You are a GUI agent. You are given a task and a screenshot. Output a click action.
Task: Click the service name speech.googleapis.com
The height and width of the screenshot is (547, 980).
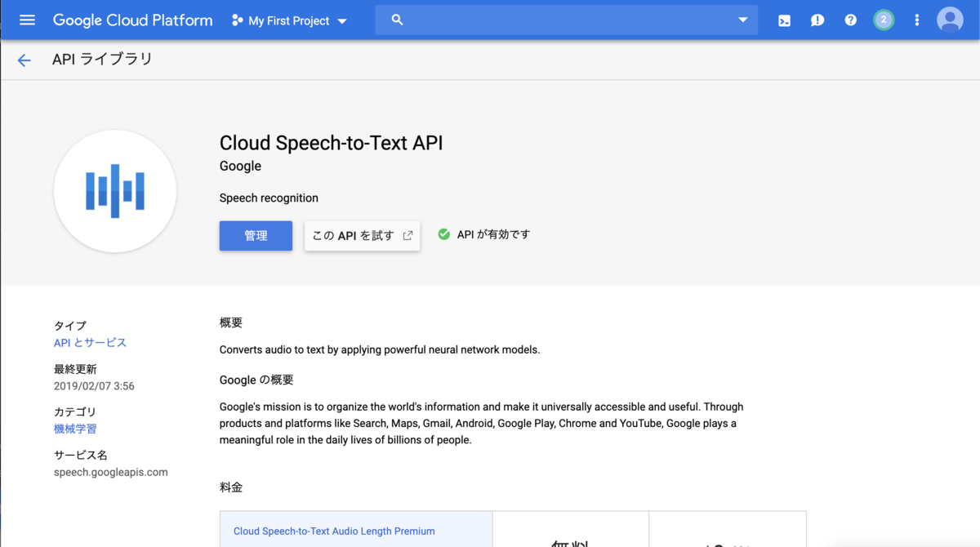click(x=111, y=472)
